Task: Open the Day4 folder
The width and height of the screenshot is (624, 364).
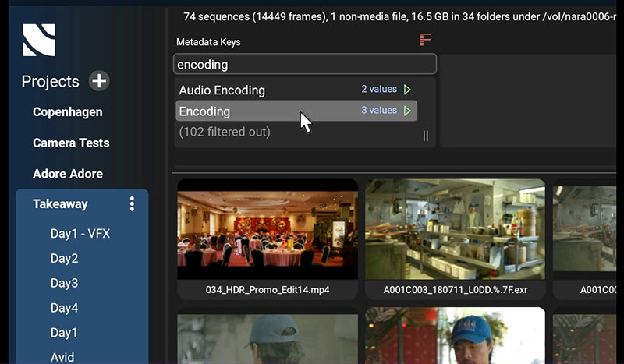Action: [x=64, y=308]
